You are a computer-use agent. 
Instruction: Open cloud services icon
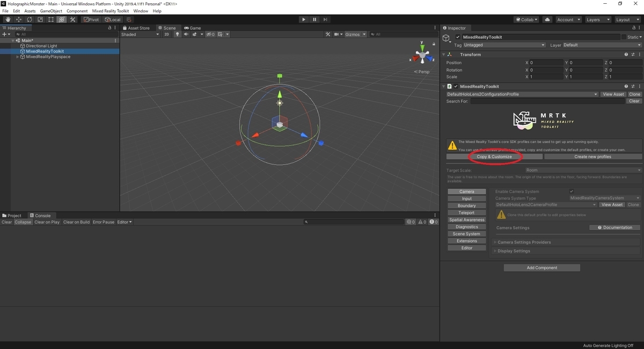tap(547, 19)
